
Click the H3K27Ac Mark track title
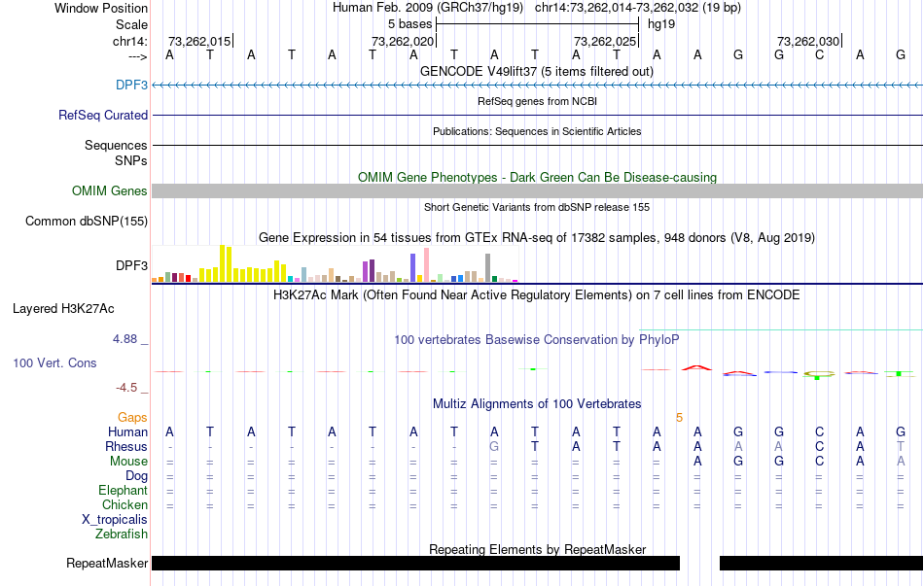tap(536, 295)
